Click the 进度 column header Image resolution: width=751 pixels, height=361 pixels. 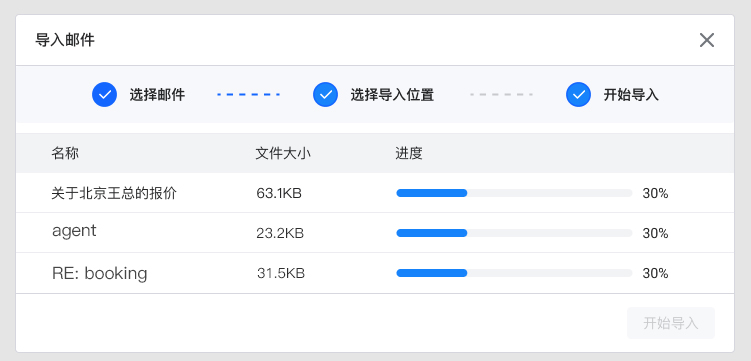point(409,153)
